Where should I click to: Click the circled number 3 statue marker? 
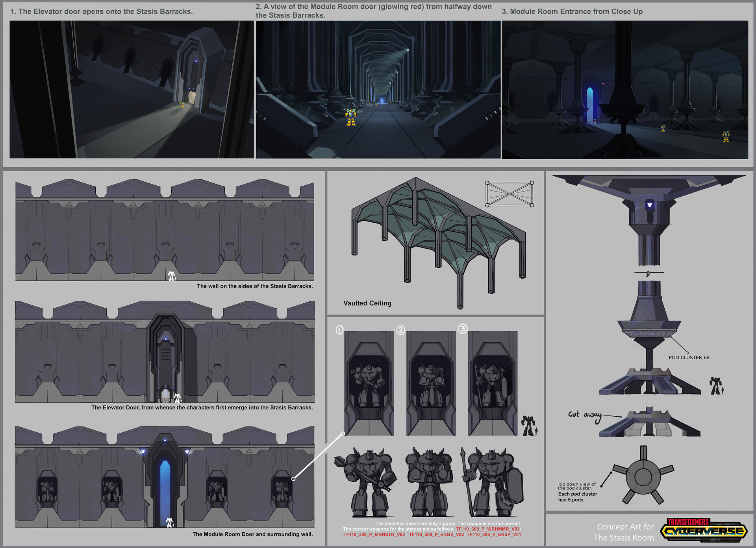coord(463,328)
